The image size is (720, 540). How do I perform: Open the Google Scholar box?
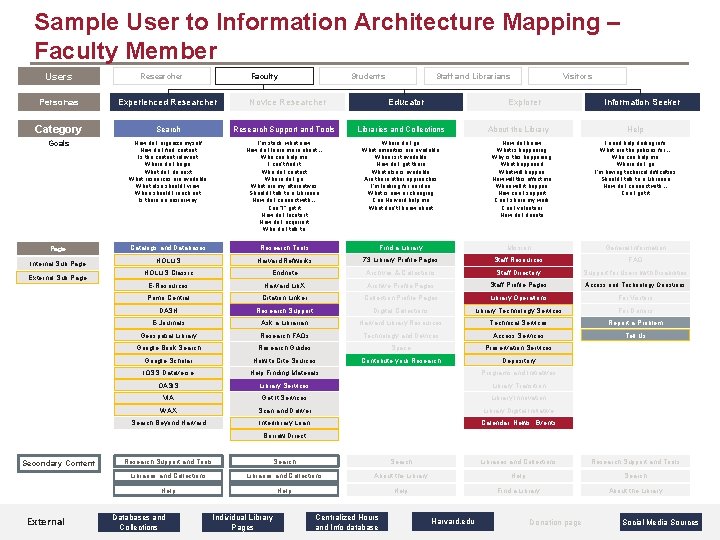(168, 360)
